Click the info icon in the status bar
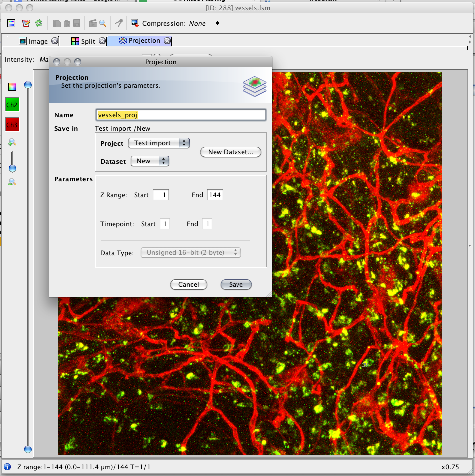The height and width of the screenshot is (476, 475). click(7, 467)
